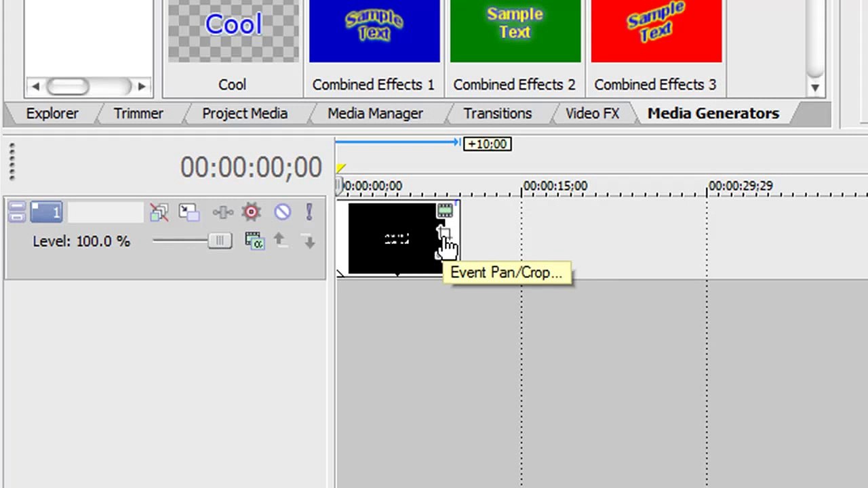
Task: Click the +10;00 selection length label
Action: (x=487, y=144)
